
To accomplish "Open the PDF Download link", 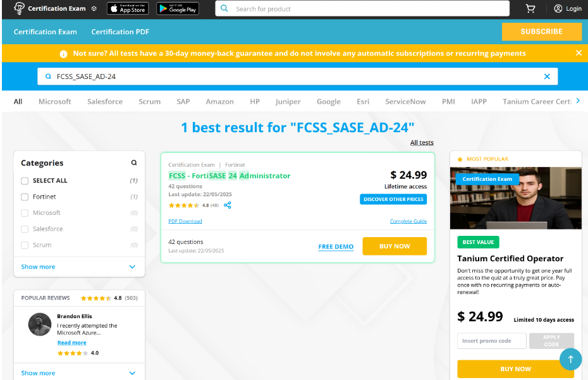I will (185, 221).
